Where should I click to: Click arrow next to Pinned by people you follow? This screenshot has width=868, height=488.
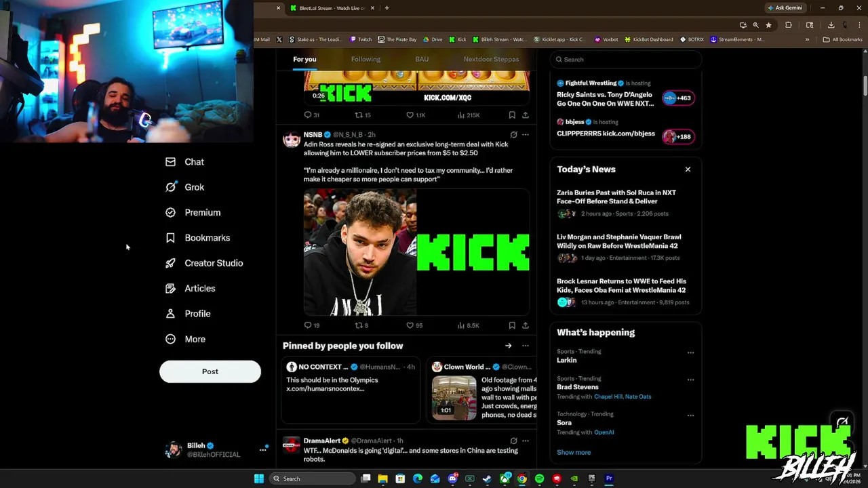[508, 346]
